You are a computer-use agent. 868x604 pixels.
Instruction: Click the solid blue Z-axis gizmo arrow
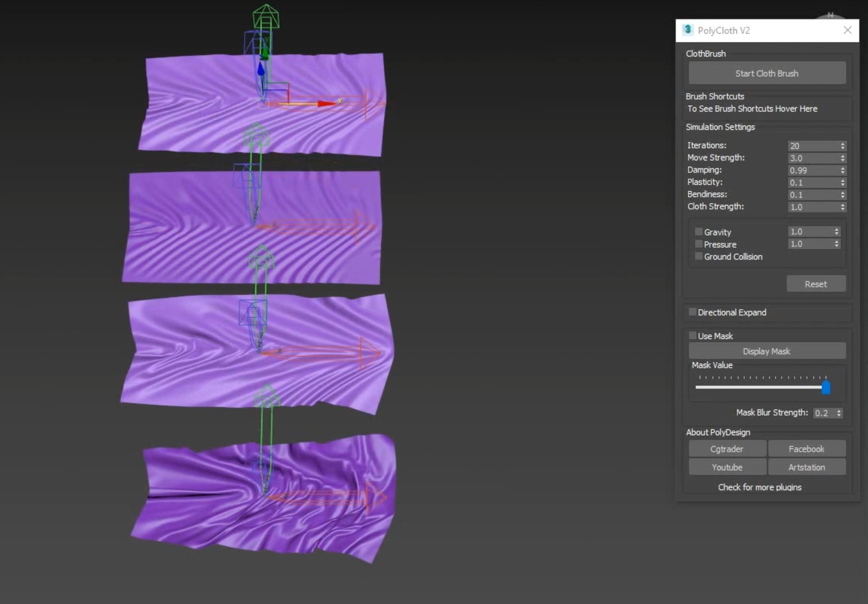(x=261, y=70)
